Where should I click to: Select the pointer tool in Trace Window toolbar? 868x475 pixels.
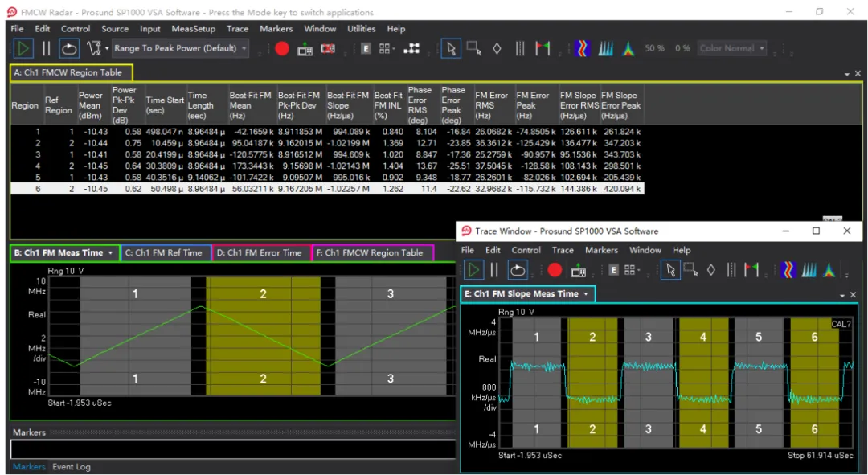[x=670, y=270]
